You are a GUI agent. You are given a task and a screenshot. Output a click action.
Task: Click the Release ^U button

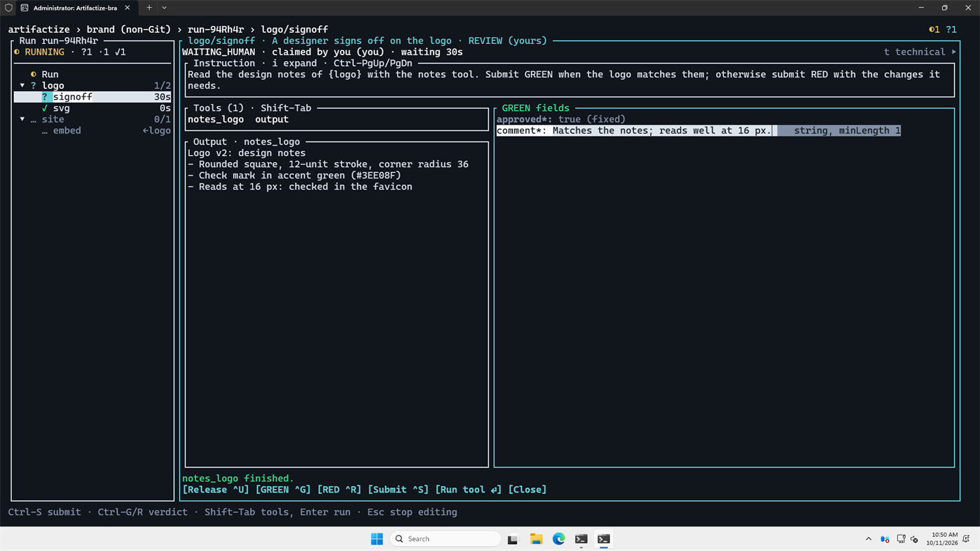216,489
